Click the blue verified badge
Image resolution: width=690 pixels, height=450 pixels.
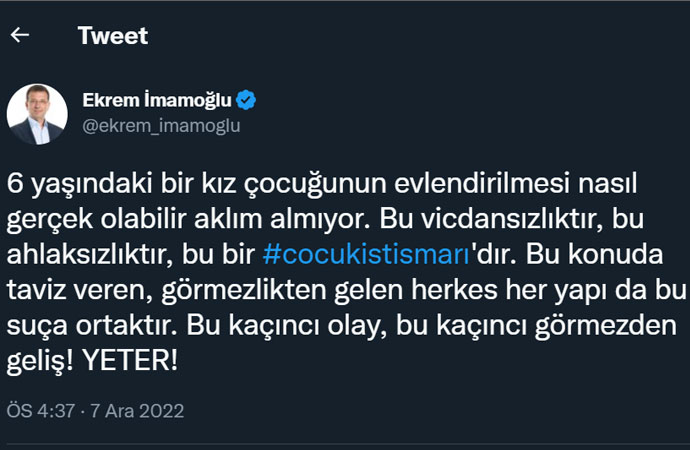coord(246,100)
